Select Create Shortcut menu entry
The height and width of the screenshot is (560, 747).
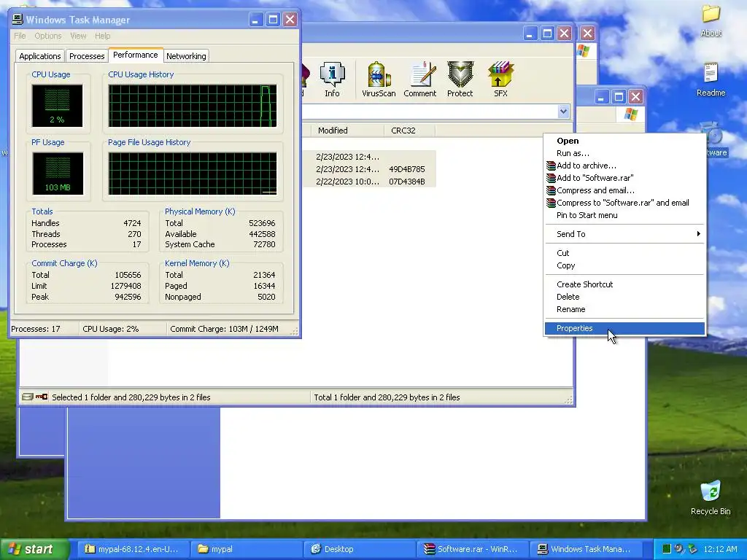(624, 284)
